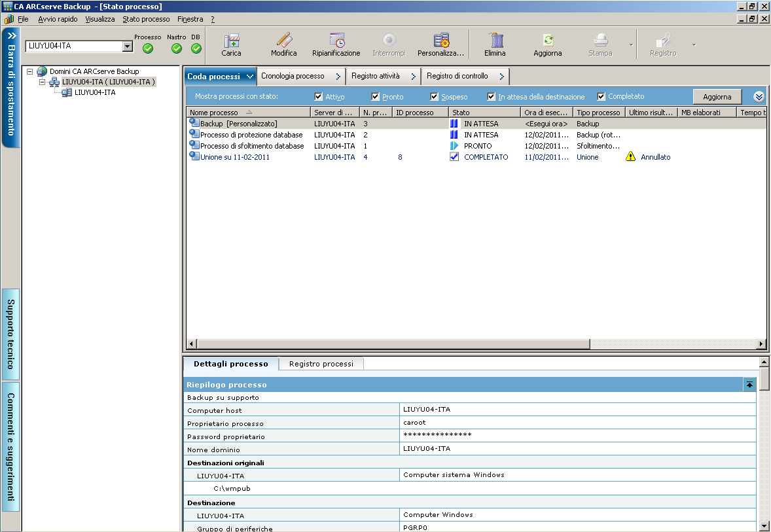Viewport: 771px width, 532px height.
Task: Click the Modifica pencil icon
Action: (x=283, y=41)
